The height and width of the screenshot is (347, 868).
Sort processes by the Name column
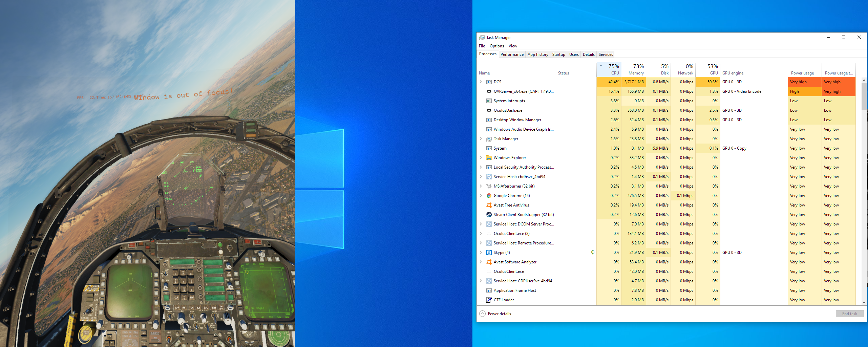pos(516,70)
